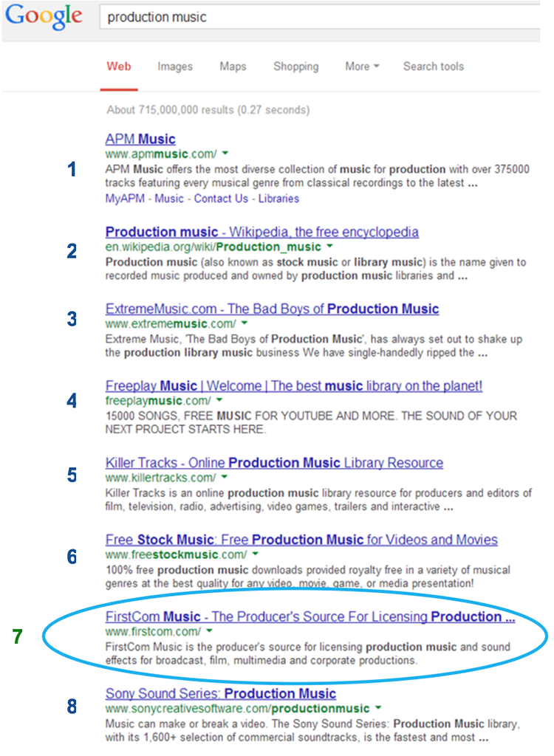The width and height of the screenshot is (554, 756).
Task: Click snippet starting 'Extreme Music, The Bad Boys'
Action: (314, 346)
